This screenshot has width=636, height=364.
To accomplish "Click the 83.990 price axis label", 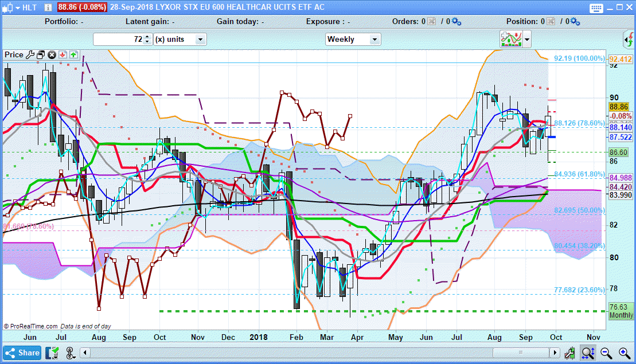I will coord(621,195).
